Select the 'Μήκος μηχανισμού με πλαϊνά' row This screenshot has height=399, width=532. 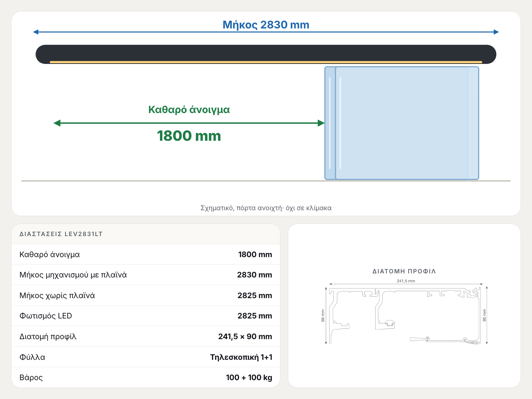click(x=146, y=275)
